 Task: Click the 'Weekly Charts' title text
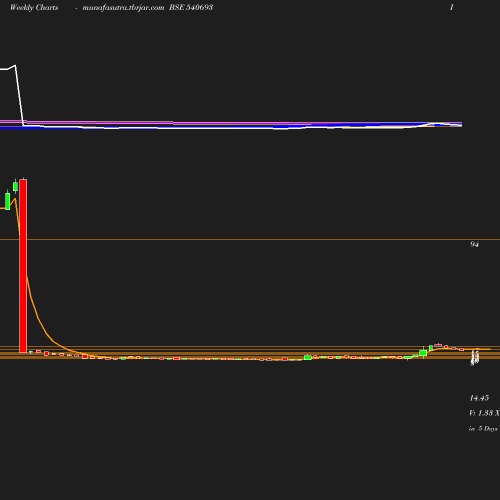click(x=34, y=8)
